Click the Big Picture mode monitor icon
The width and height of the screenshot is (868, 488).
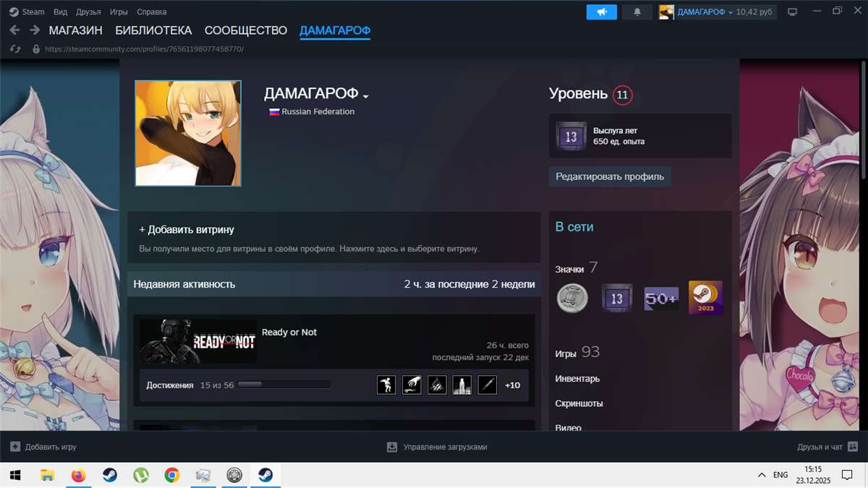(792, 12)
